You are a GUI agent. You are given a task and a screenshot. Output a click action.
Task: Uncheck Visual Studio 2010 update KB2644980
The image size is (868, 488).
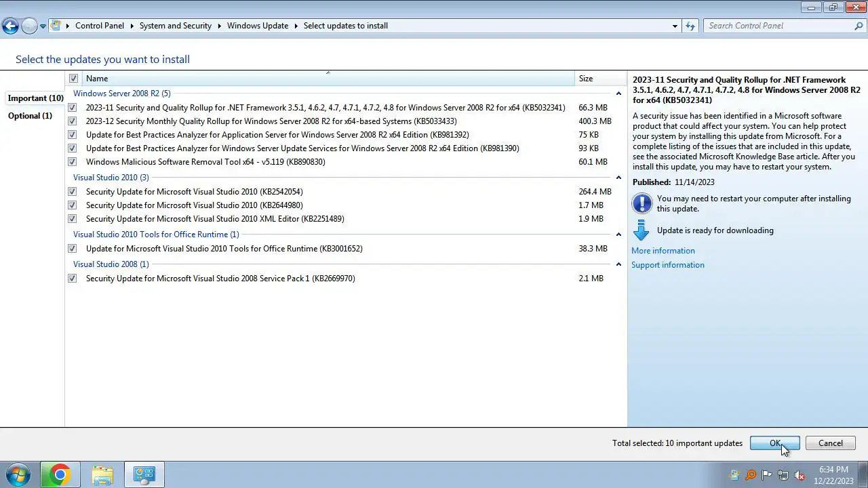pos(72,205)
